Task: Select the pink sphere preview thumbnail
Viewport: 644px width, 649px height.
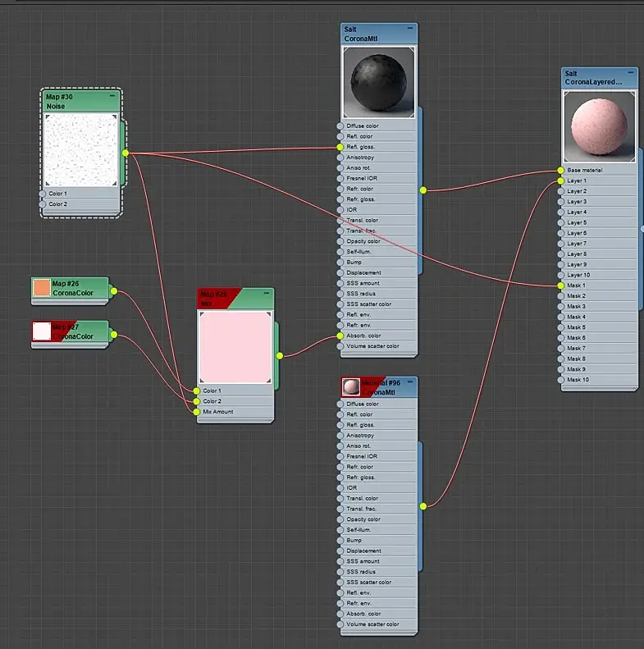Action: tap(599, 126)
